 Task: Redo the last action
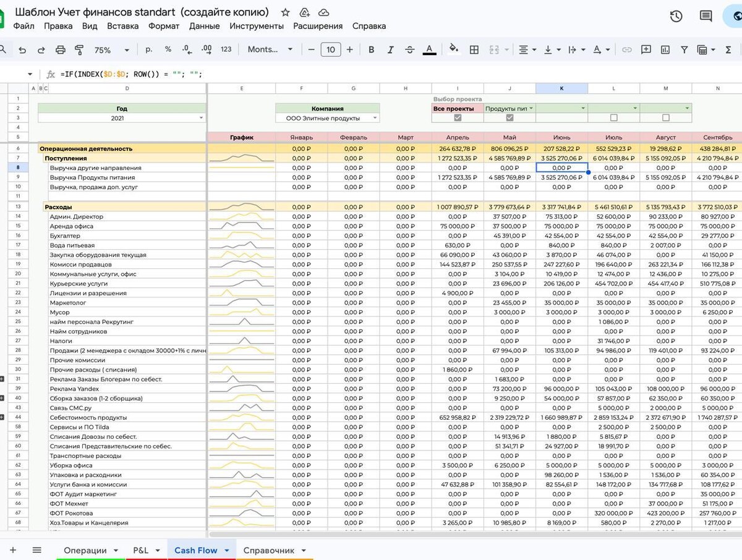41,50
